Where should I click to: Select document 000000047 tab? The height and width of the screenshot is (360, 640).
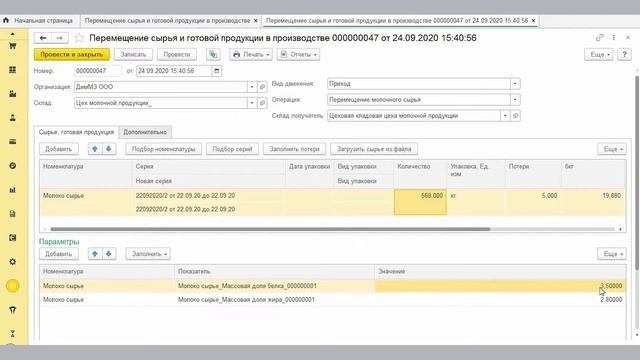point(397,20)
